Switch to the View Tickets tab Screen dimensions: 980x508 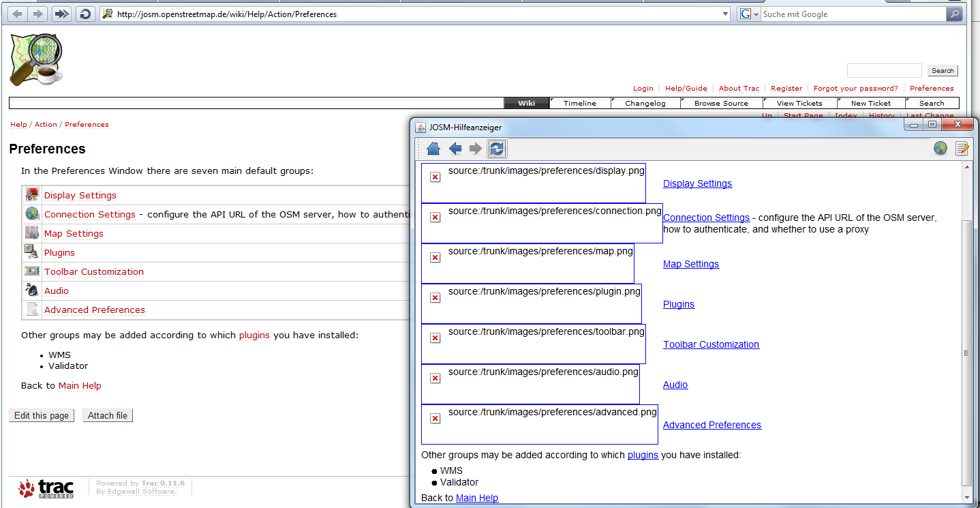point(799,103)
